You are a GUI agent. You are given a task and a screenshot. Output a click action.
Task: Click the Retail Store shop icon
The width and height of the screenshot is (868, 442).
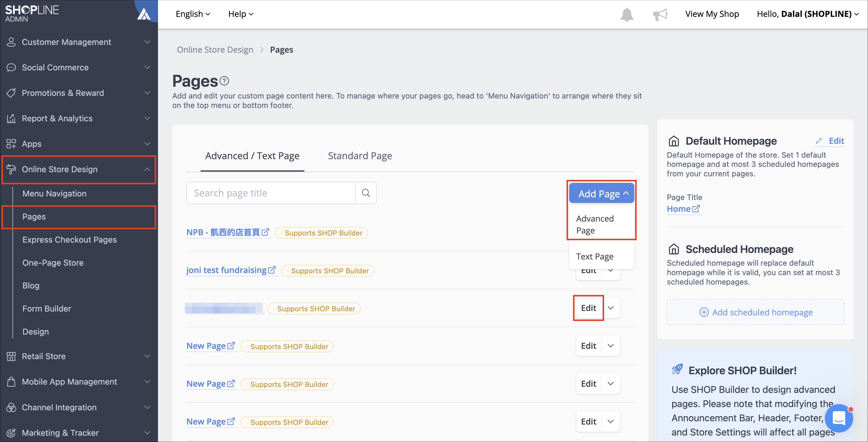pos(11,356)
